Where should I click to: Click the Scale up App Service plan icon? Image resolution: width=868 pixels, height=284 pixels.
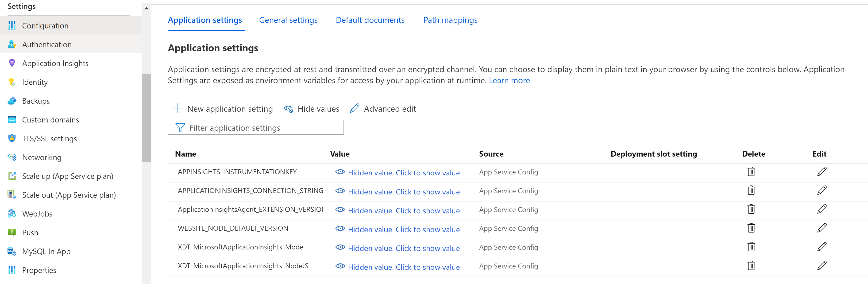(x=11, y=176)
